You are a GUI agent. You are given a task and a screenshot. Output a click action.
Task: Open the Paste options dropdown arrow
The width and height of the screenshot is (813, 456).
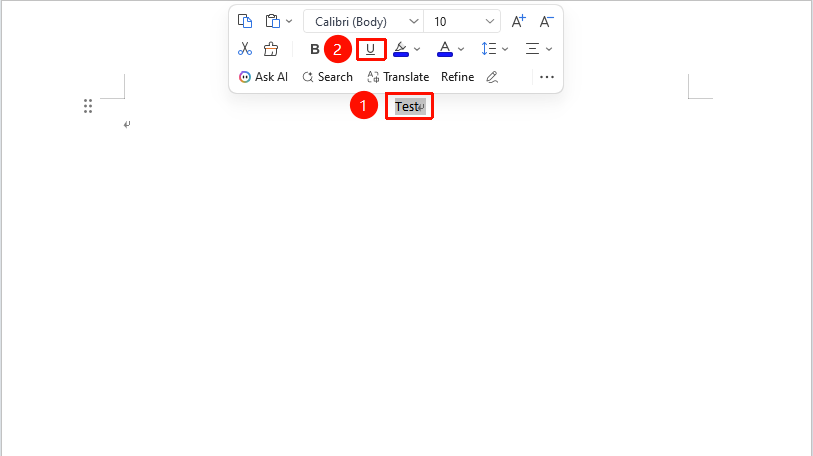click(289, 21)
